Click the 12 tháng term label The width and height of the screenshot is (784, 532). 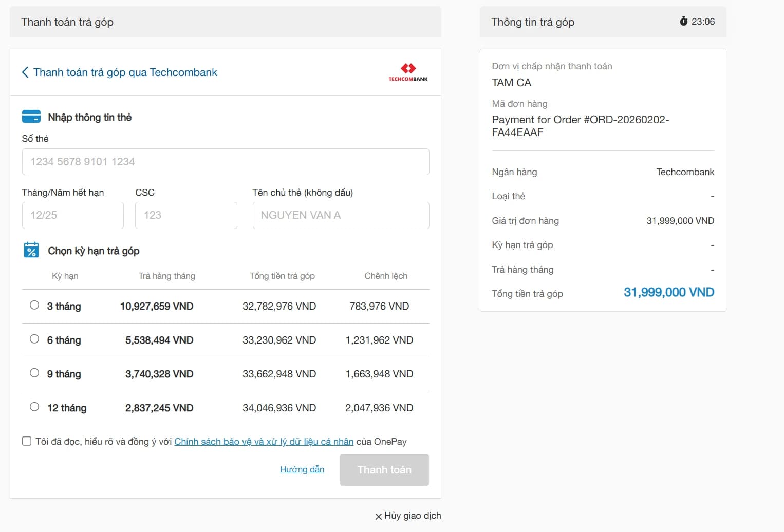(67, 408)
